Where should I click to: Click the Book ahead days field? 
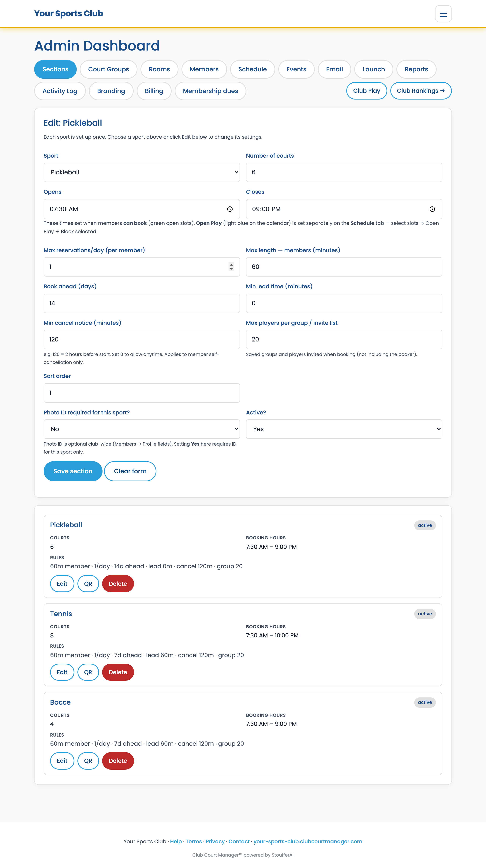click(142, 303)
